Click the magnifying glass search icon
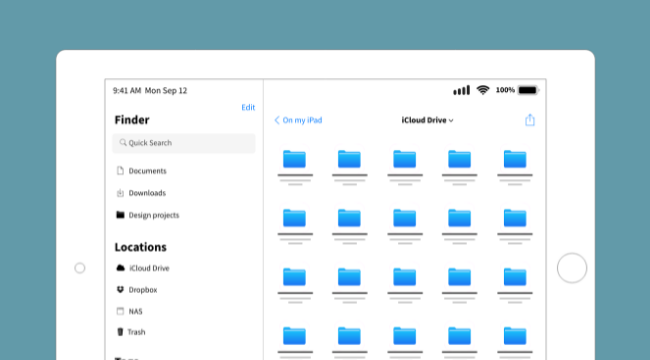The height and width of the screenshot is (360, 650). click(x=123, y=142)
